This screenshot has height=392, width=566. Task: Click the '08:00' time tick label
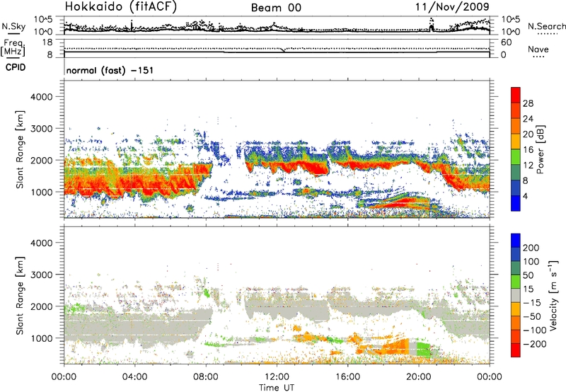206,377
